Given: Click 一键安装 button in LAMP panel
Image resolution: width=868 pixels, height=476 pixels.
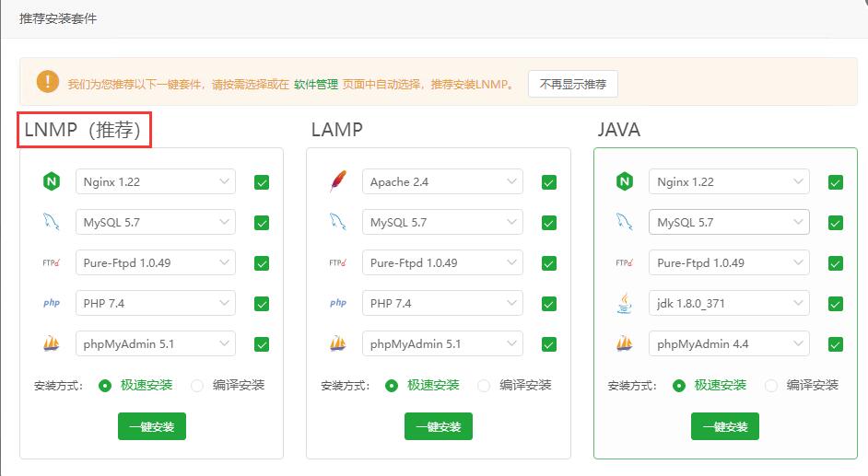Looking at the screenshot, I should [x=439, y=426].
